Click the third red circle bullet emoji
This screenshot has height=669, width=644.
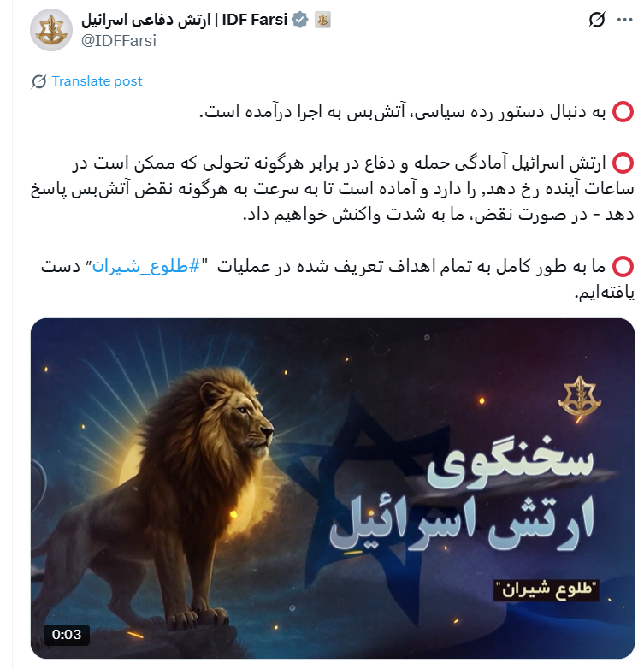pyautogui.click(x=623, y=267)
